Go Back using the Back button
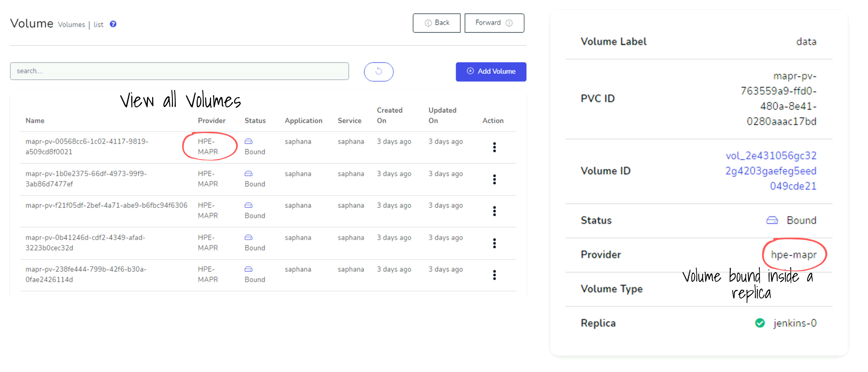The width and height of the screenshot is (868, 372). [x=436, y=23]
